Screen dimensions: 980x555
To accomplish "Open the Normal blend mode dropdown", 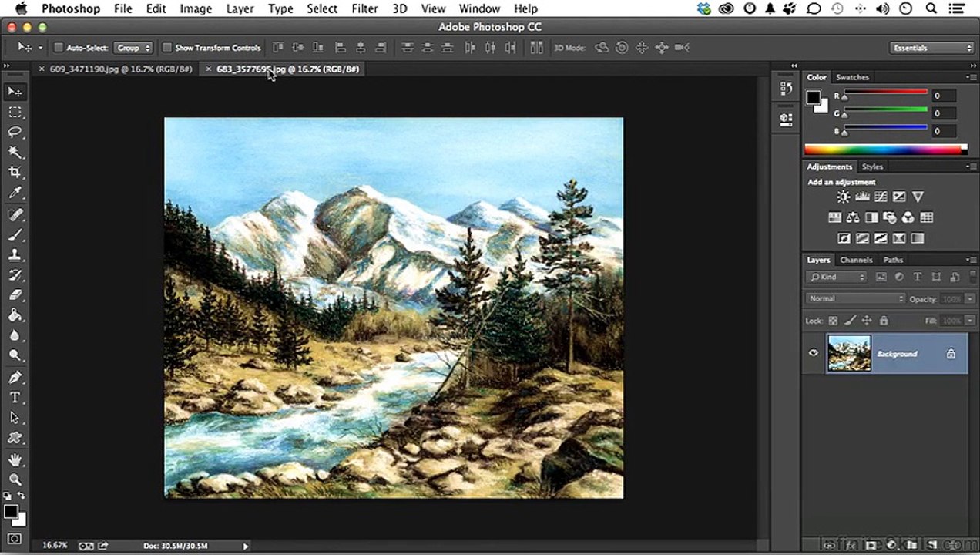I will tap(855, 298).
